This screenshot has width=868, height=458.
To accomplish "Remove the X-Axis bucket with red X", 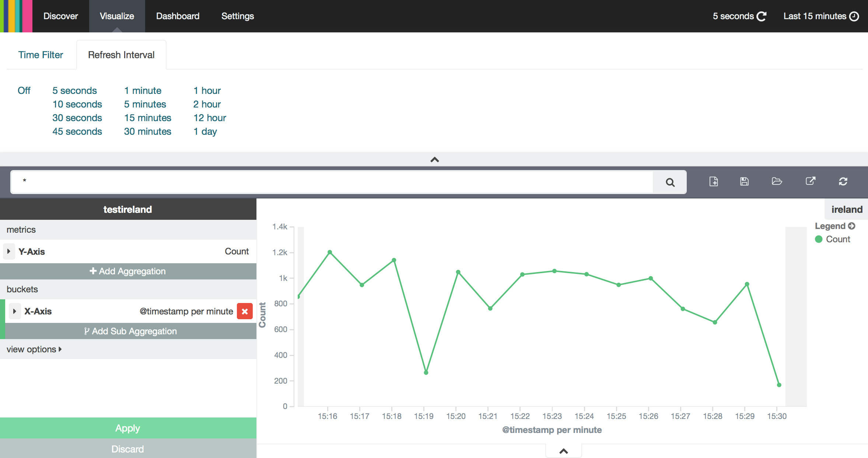I will click(245, 311).
